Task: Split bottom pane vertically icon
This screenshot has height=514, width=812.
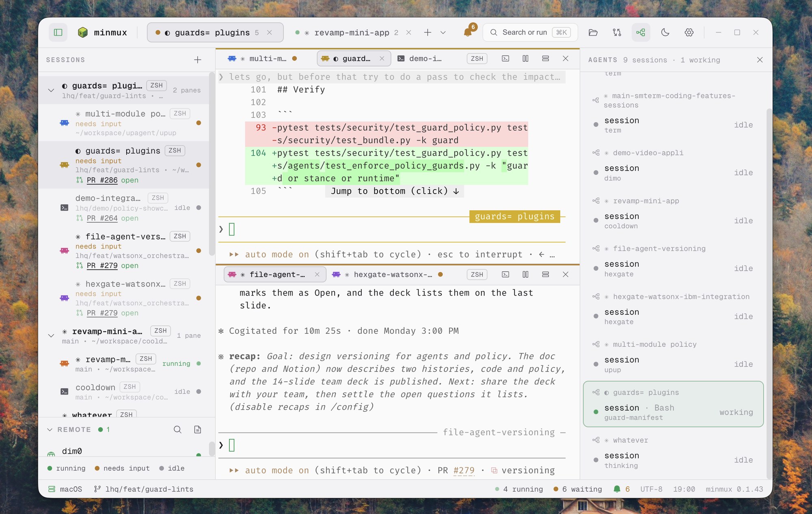Action: 525,274
